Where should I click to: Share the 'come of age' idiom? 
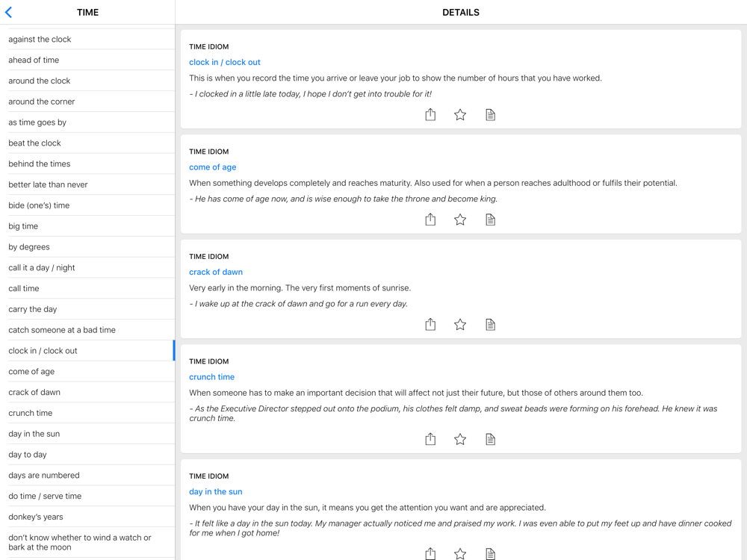[430, 220]
